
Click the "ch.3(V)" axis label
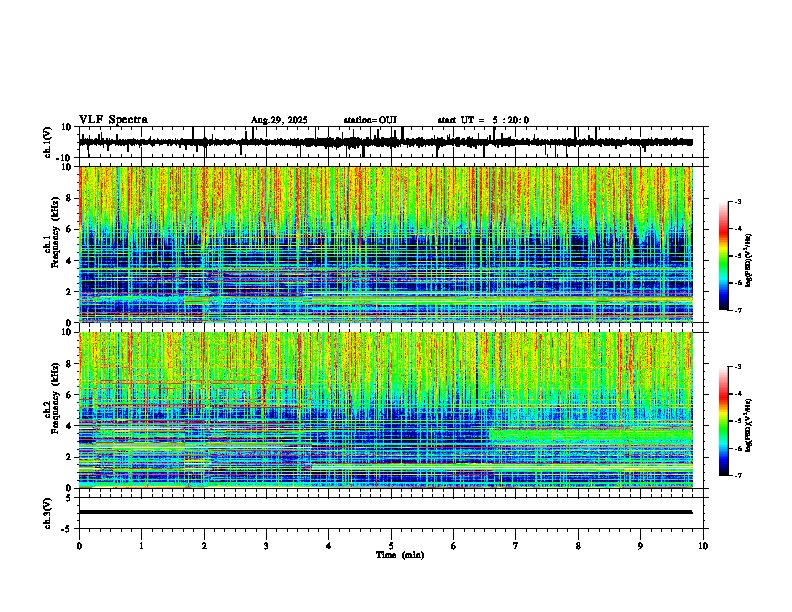pyautogui.click(x=48, y=513)
